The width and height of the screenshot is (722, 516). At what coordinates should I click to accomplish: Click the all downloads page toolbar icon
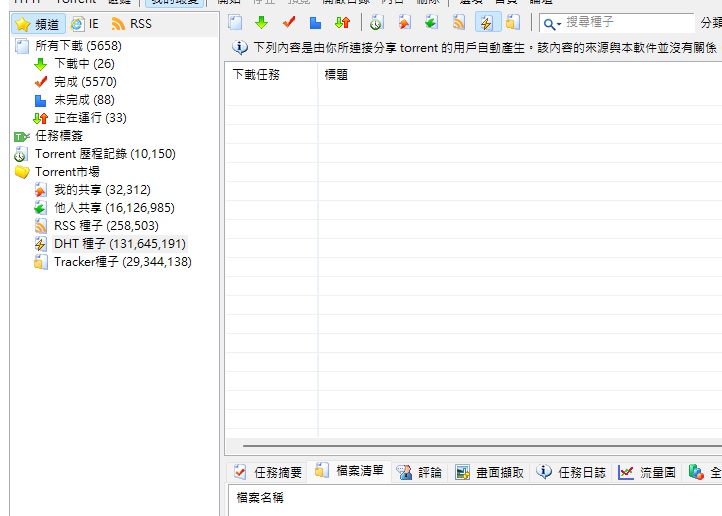click(235, 22)
